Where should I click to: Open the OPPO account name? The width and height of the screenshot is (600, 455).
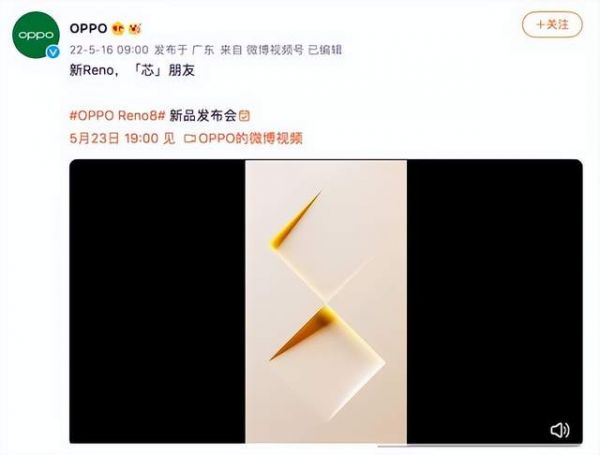(88, 28)
